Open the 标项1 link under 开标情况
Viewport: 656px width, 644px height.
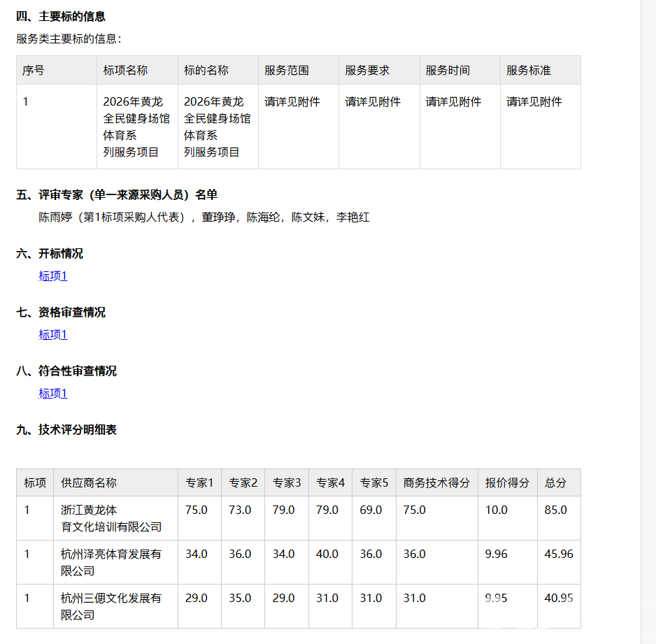point(52,276)
